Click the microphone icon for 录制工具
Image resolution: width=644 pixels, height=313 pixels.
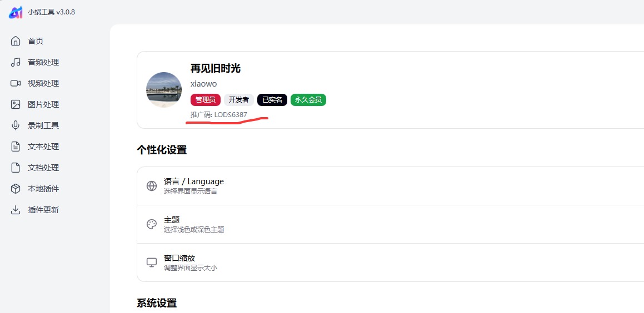(16, 125)
